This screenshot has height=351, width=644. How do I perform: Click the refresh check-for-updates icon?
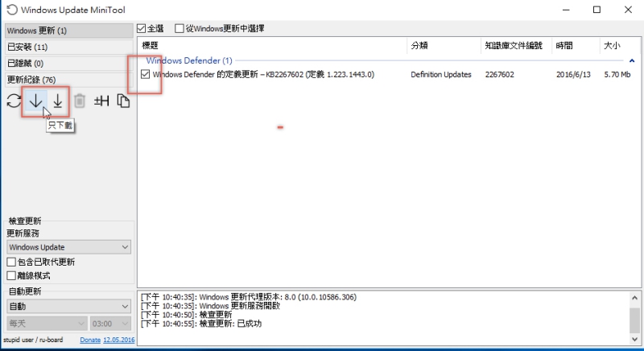pos(14,101)
